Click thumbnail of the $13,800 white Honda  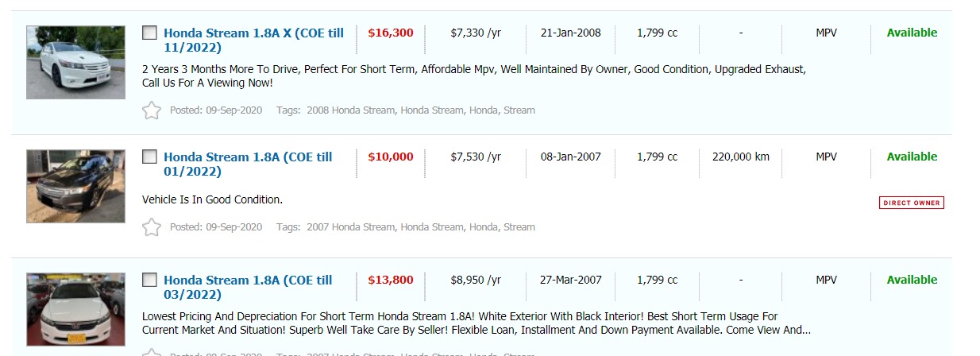click(x=75, y=309)
